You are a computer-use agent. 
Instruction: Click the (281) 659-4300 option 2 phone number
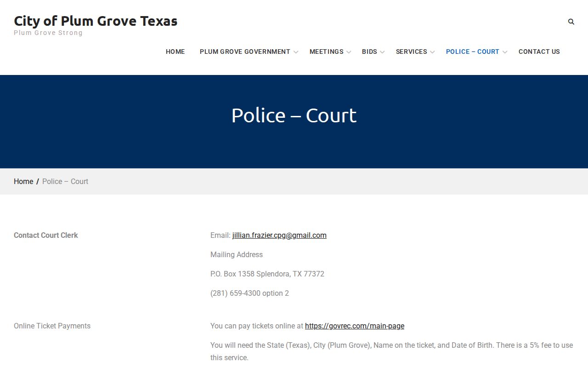coord(249,293)
